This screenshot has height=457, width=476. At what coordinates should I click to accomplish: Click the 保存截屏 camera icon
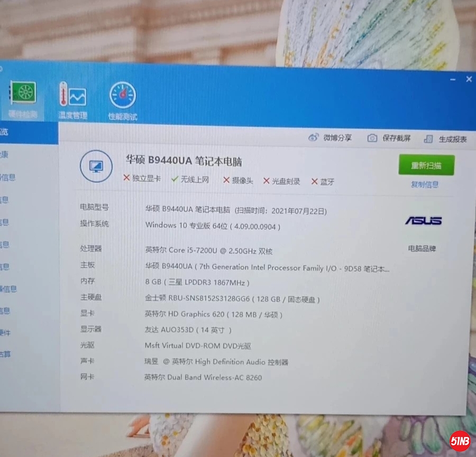pos(372,138)
